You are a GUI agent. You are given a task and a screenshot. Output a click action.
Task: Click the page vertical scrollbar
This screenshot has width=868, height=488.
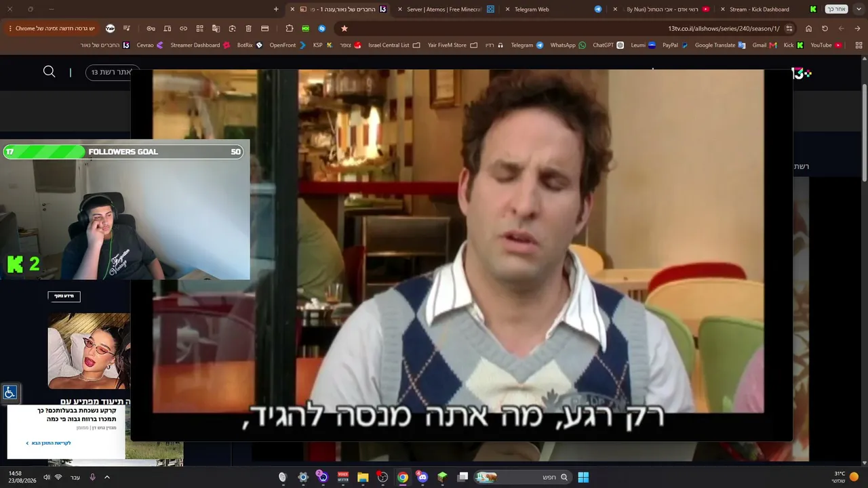[x=864, y=132]
